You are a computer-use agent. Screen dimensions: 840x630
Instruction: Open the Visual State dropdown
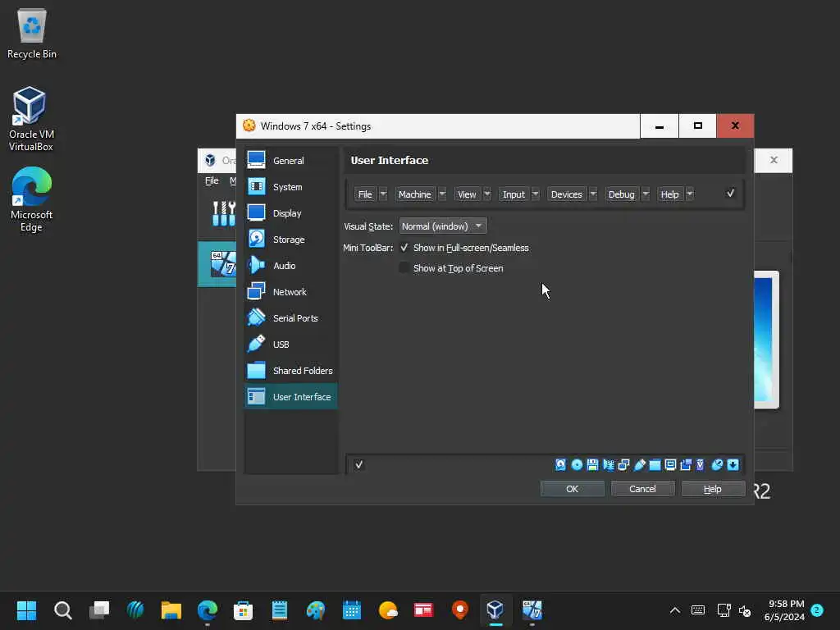(442, 226)
